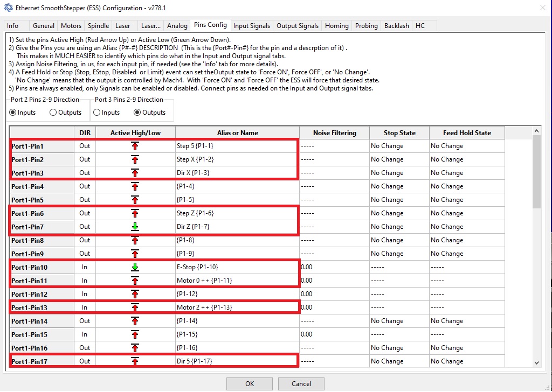Screen dimensions: 552x392
Task: Toggle the Port1-Pin11 Motor 0 arrow
Action: pos(135,281)
